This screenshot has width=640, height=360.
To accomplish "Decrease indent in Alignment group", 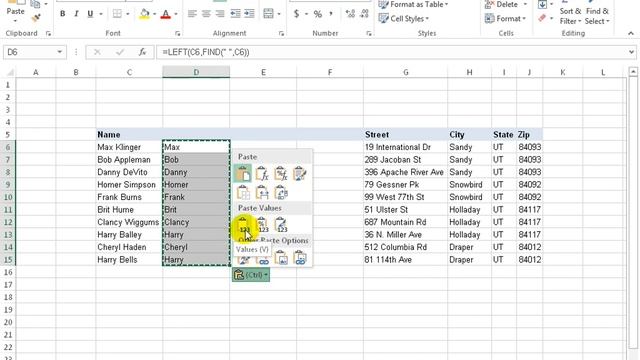I will pyautogui.click(x=236, y=14).
